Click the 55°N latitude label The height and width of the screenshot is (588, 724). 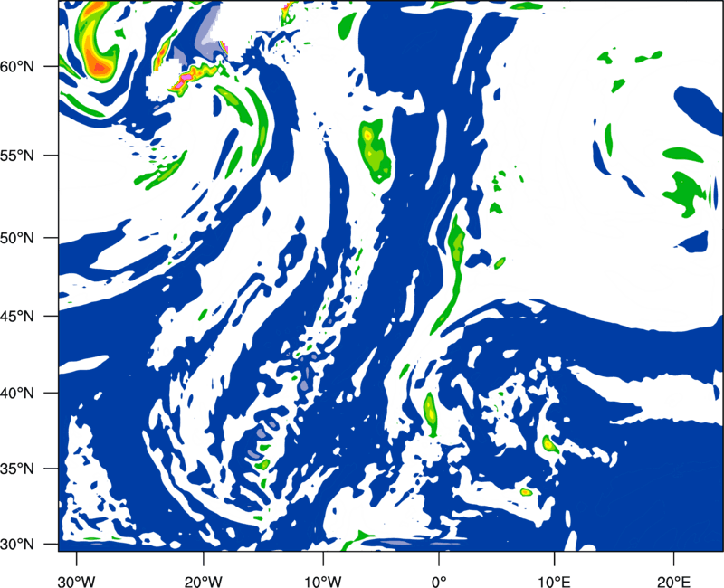click(17, 156)
